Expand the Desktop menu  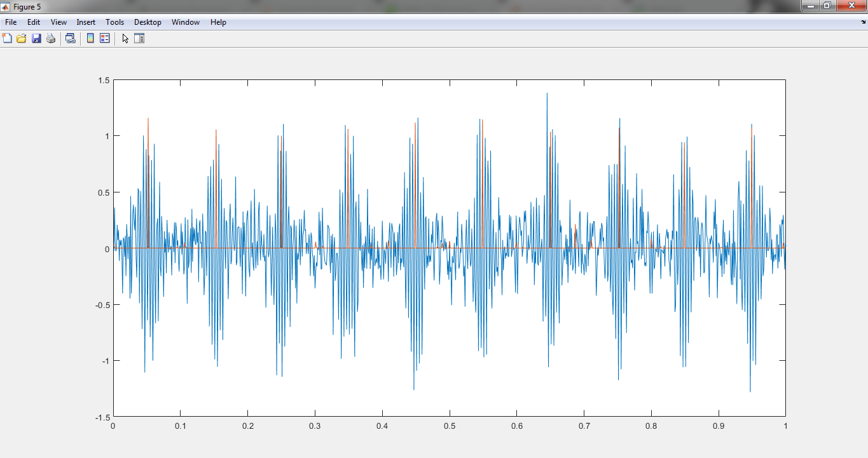[148, 22]
